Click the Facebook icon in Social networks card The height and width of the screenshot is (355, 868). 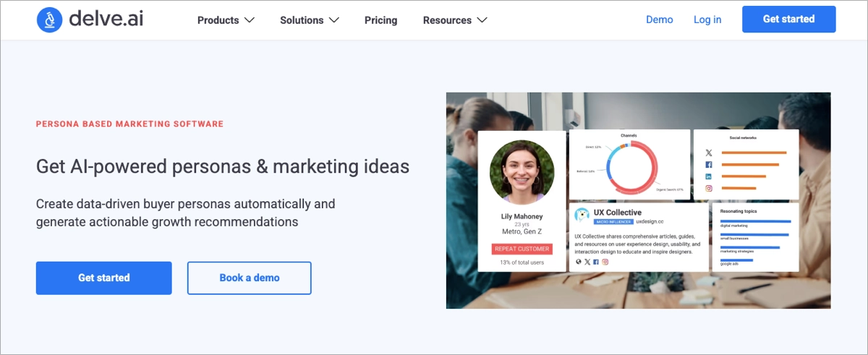tap(709, 165)
